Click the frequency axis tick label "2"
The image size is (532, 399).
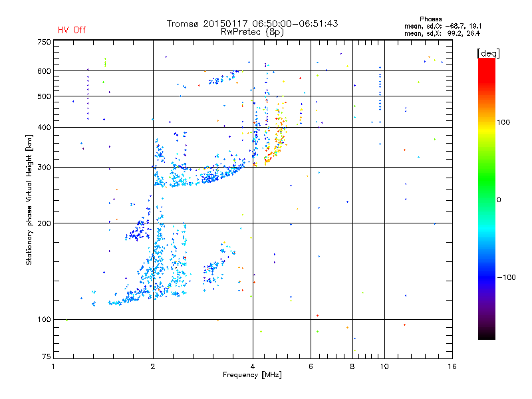[x=153, y=366]
